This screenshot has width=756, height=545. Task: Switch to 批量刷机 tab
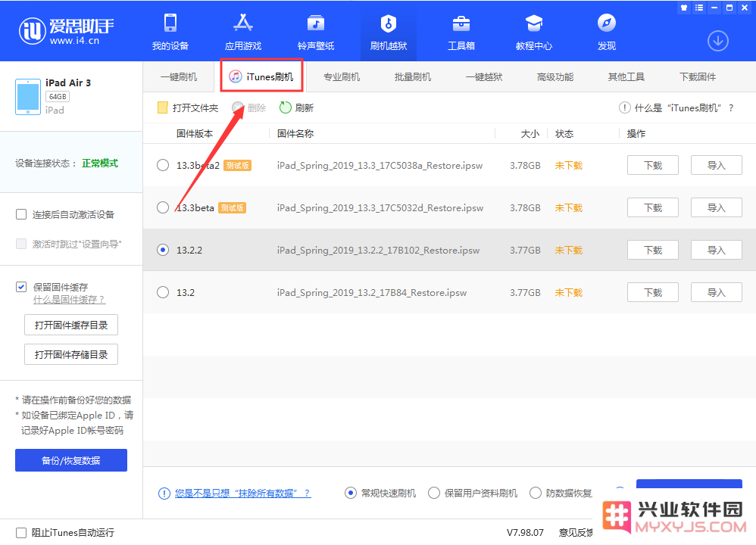(413, 77)
